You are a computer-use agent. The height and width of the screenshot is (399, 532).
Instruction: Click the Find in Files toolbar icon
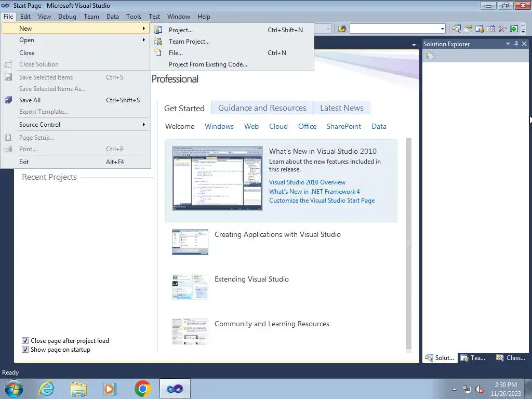342,29
